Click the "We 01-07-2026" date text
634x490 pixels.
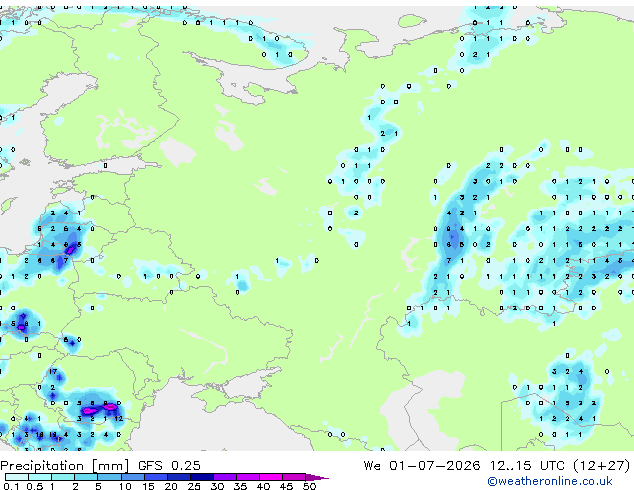coord(422,466)
